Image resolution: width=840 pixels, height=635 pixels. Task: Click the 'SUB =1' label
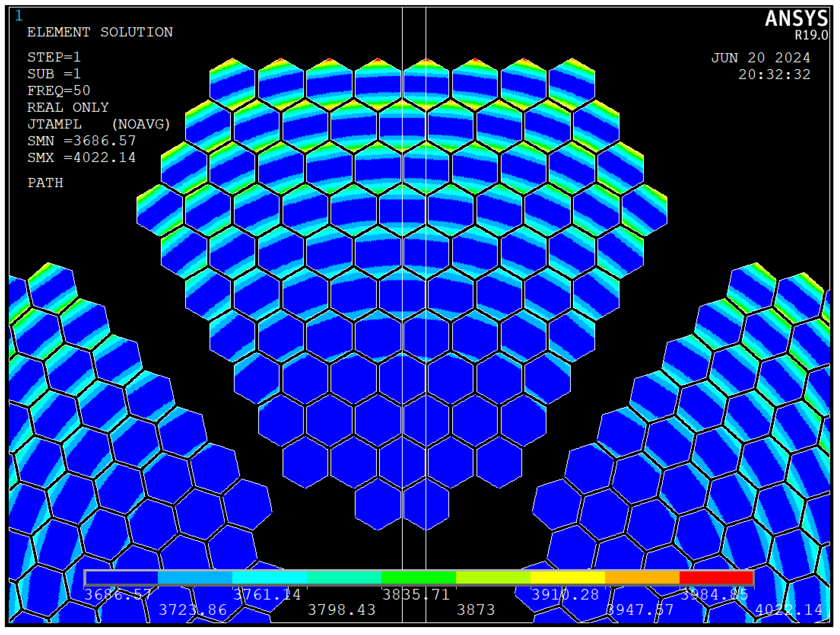click(x=54, y=74)
